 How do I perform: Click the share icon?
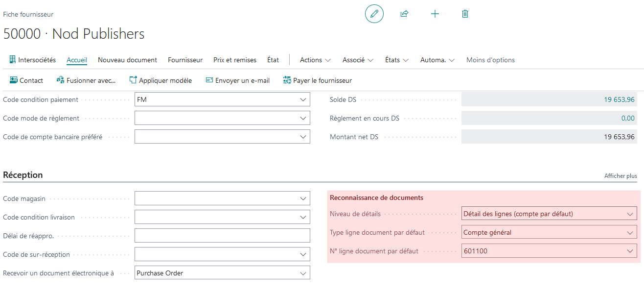click(404, 14)
